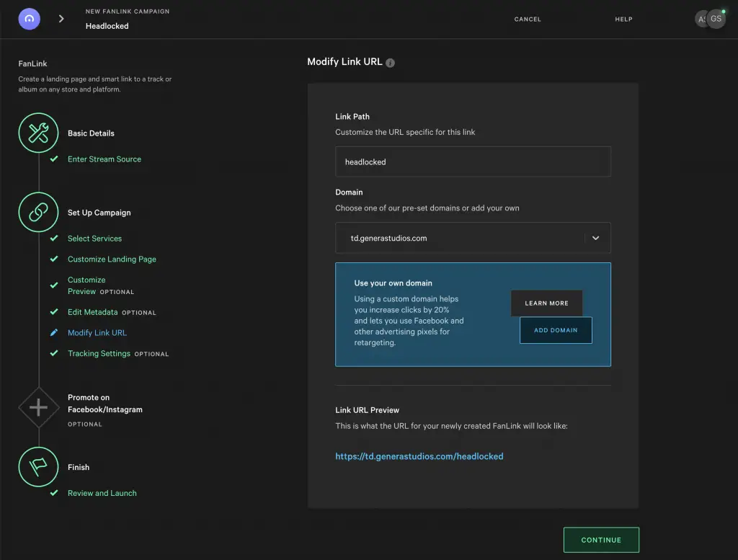Click Cancel in the top bar
Image resolution: width=738 pixels, height=560 pixels.
click(528, 19)
